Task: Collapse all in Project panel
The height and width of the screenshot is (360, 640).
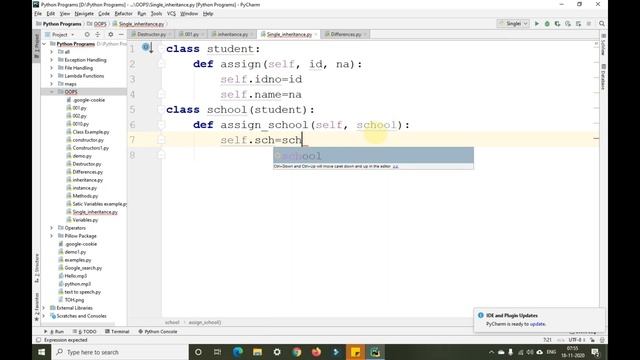Action: [98, 35]
